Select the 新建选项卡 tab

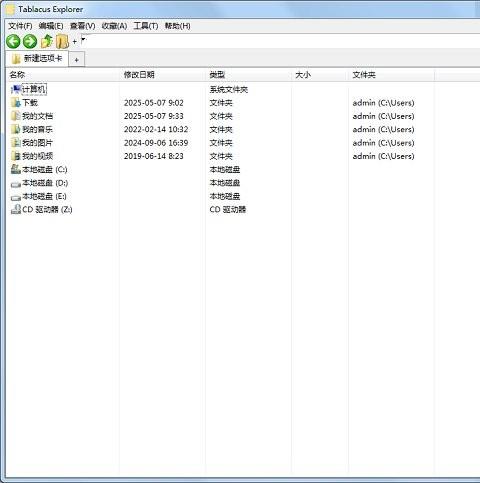coord(37,59)
